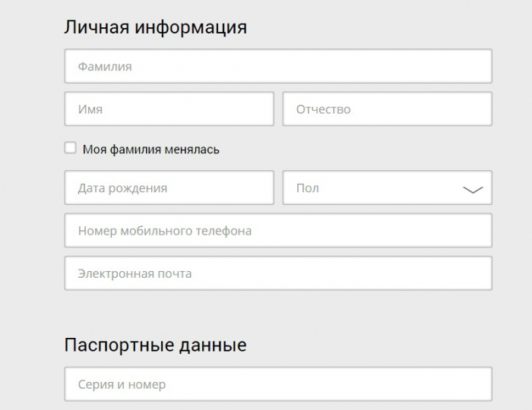Click the "Личная информация" heading
532x410 pixels.
click(x=156, y=27)
